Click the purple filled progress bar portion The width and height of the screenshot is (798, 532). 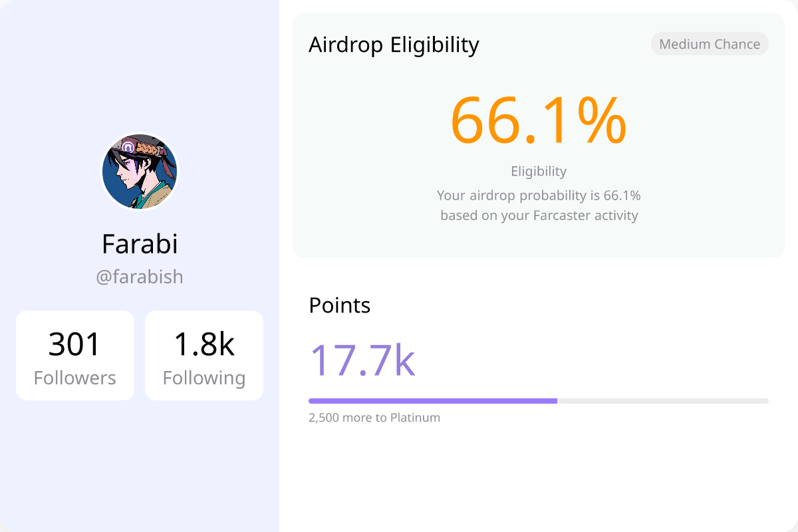(433, 401)
